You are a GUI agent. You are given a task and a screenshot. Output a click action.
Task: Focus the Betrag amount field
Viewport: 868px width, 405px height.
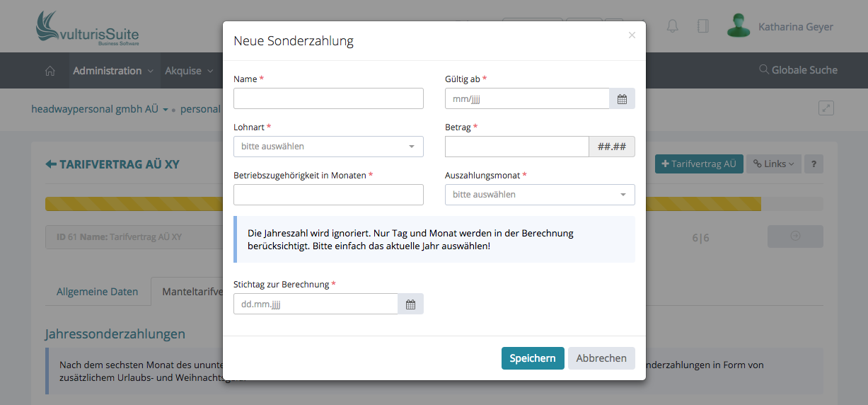pyautogui.click(x=516, y=147)
